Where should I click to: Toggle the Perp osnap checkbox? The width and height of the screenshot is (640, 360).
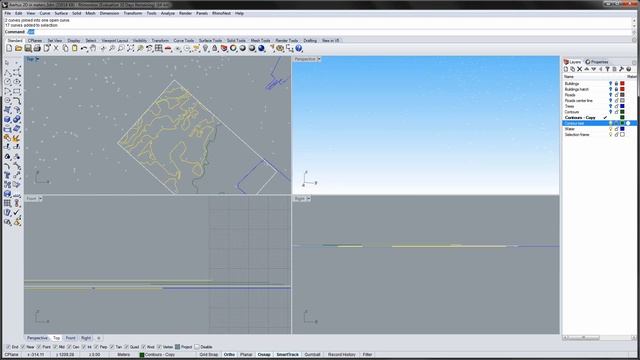[96, 347]
